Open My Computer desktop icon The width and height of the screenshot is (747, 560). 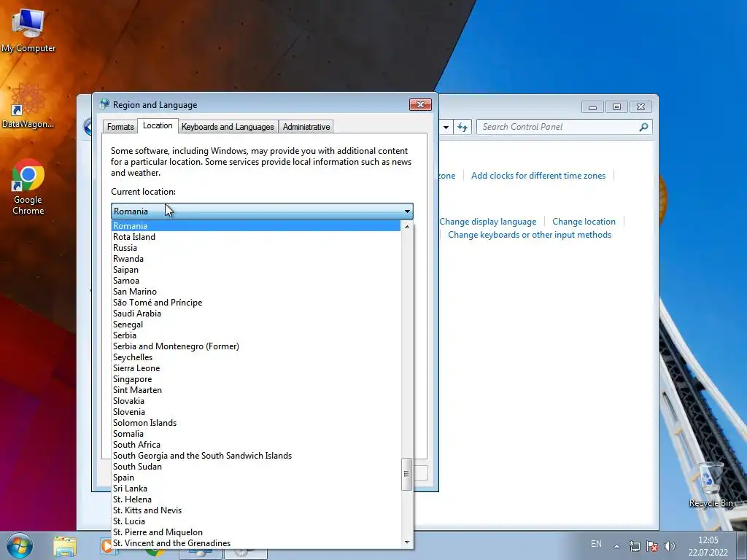(28, 30)
